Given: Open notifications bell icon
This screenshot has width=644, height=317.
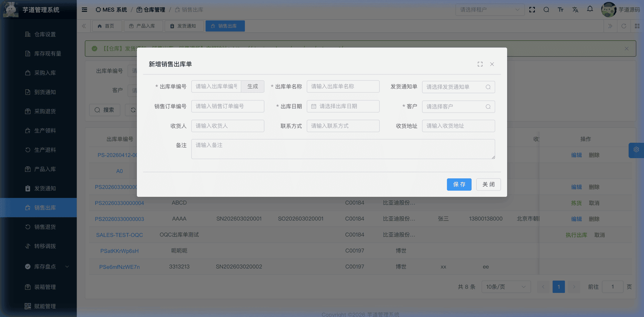Looking at the screenshot, I should [x=590, y=9].
